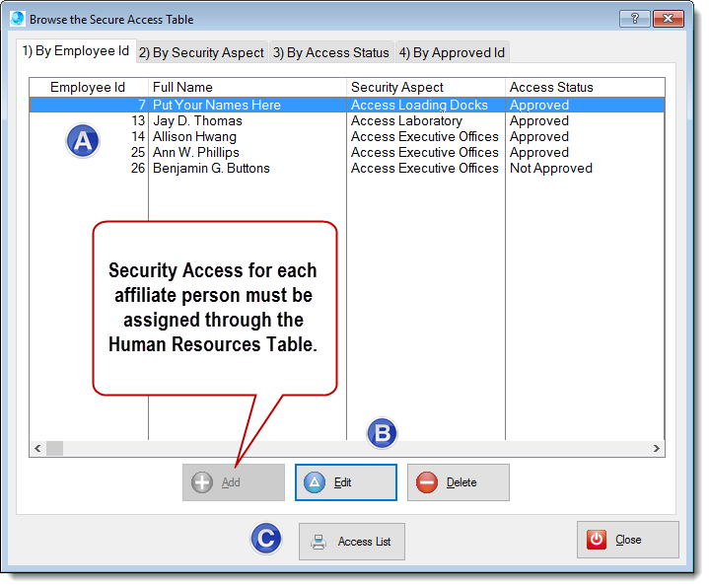
Task: Click the Full Name column header
Action: 247,87
